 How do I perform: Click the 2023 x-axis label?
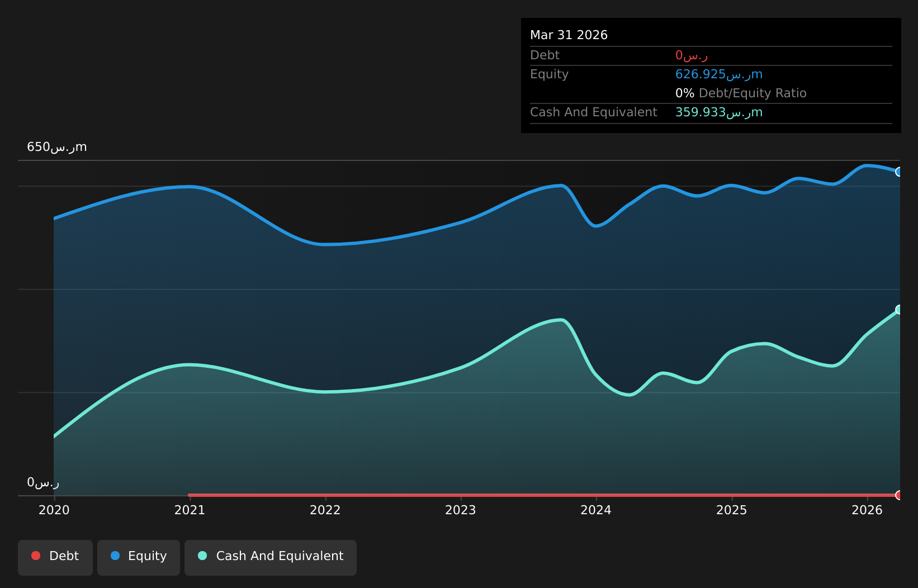pyautogui.click(x=461, y=510)
